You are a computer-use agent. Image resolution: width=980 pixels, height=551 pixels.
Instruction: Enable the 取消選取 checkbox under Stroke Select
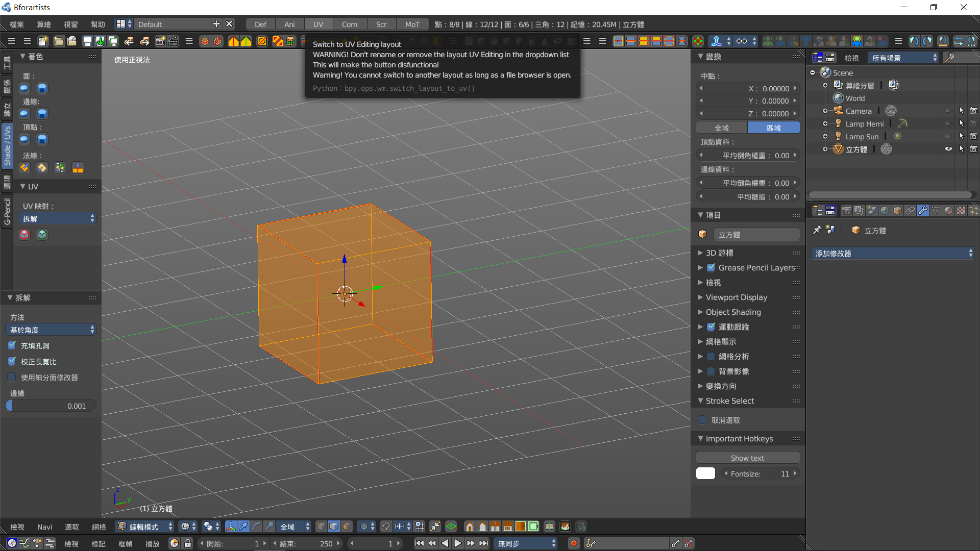702,420
